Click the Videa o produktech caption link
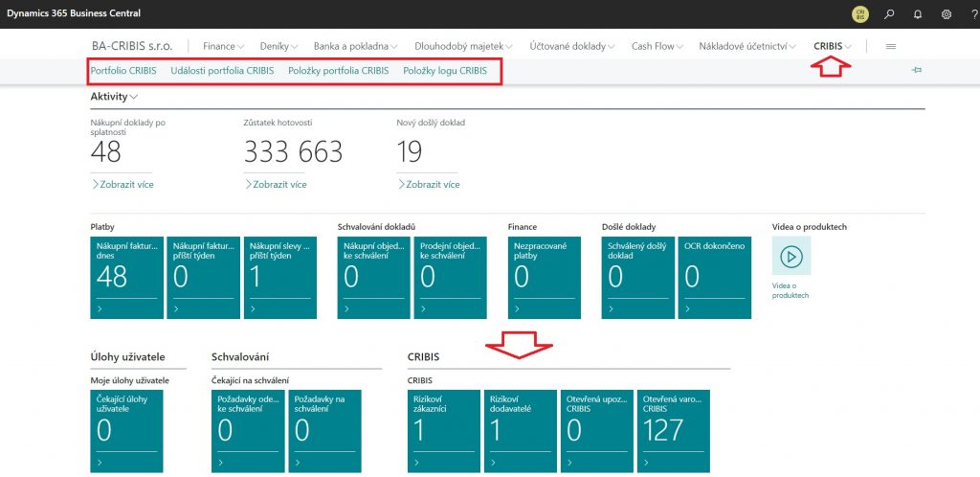 point(791,290)
